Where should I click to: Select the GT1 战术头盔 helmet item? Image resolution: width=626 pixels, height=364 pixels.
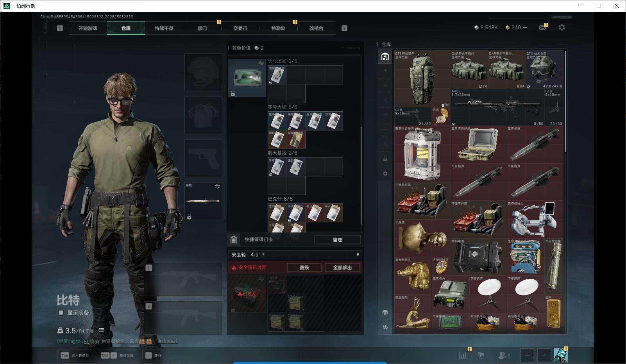(x=544, y=70)
